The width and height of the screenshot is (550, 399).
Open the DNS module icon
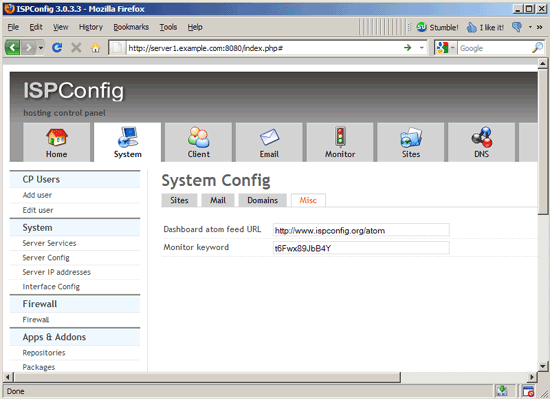tap(482, 137)
